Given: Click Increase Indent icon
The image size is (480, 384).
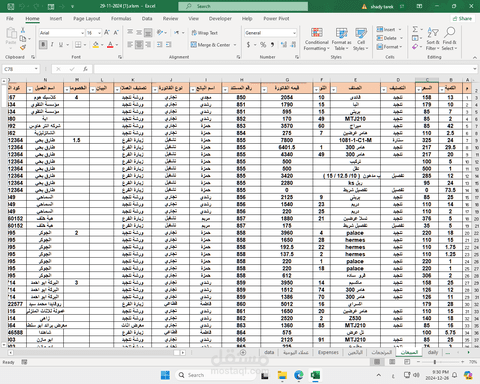Looking at the screenshot, I should pos(169,45).
